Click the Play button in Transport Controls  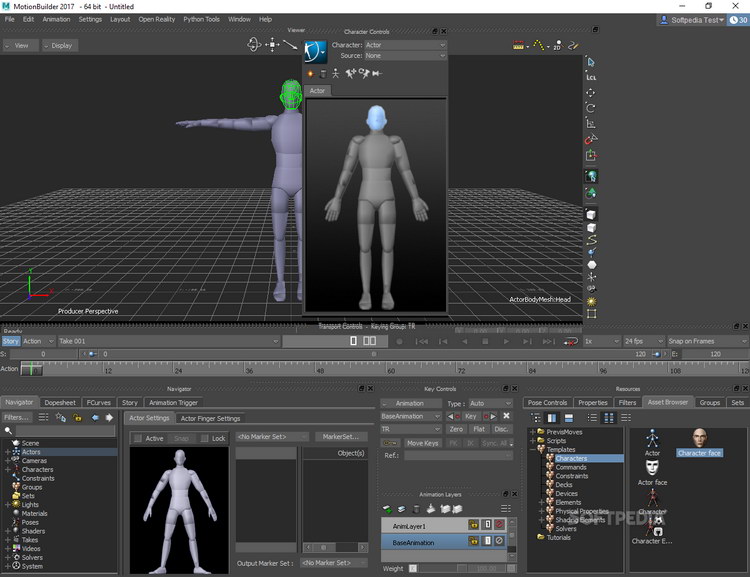[506, 342]
